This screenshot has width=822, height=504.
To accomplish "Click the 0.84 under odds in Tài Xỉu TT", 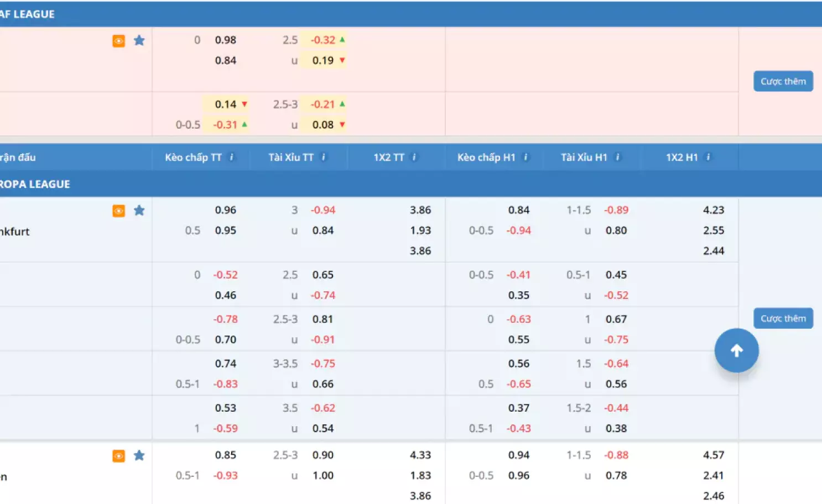I will pos(323,230).
